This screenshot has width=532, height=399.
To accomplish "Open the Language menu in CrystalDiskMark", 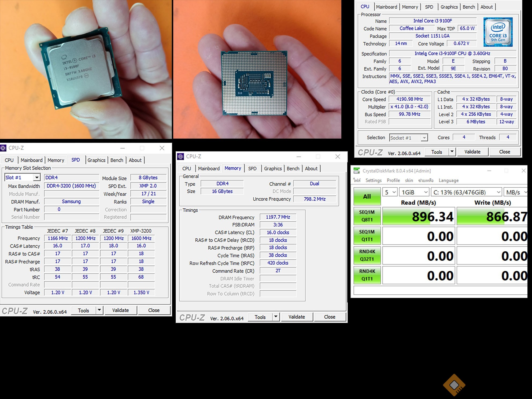I will tap(449, 180).
